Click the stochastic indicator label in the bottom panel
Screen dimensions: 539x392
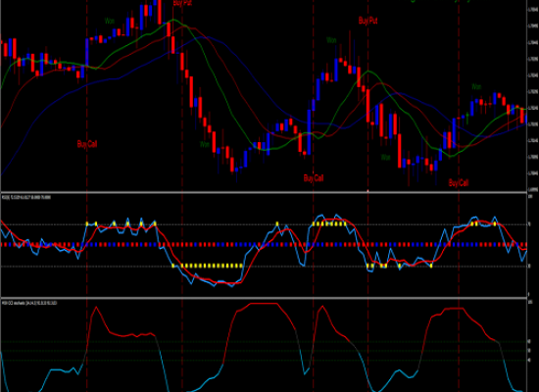coord(29,303)
